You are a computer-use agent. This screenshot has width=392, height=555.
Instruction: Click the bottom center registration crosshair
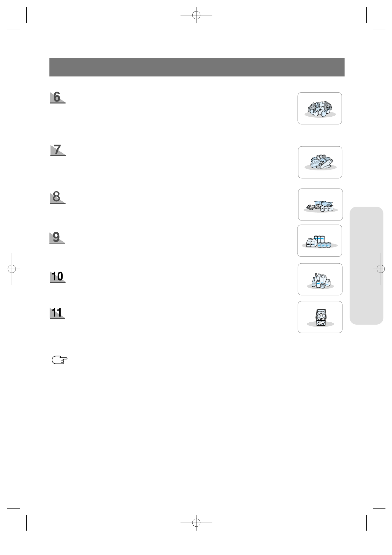(196, 523)
